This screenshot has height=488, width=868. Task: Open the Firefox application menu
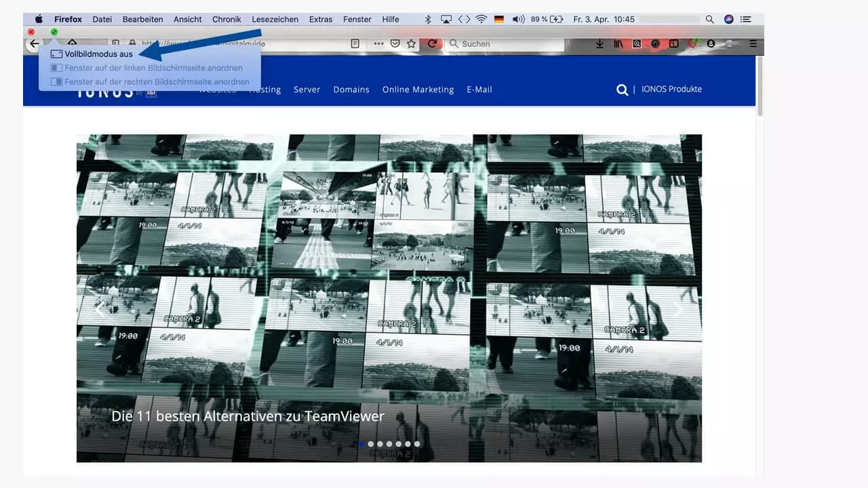pos(68,19)
